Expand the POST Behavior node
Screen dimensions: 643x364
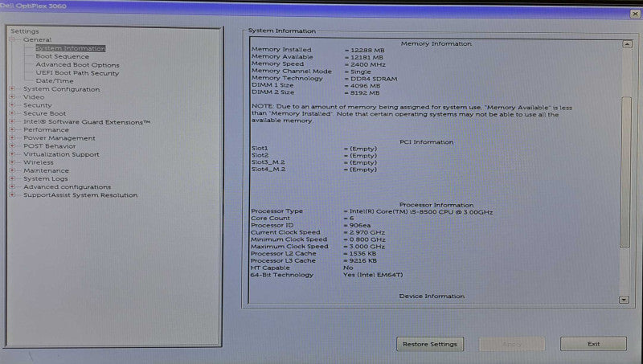pyautogui.click(x=12, y=146)
